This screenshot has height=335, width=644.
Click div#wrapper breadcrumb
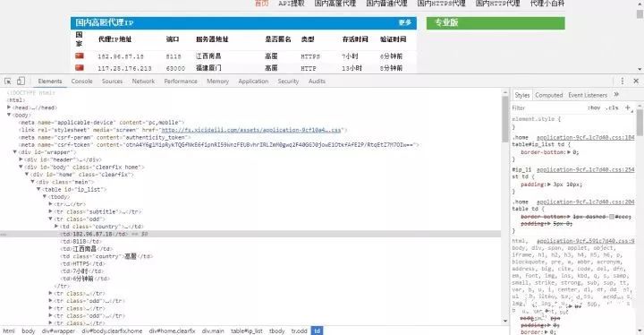58,331
